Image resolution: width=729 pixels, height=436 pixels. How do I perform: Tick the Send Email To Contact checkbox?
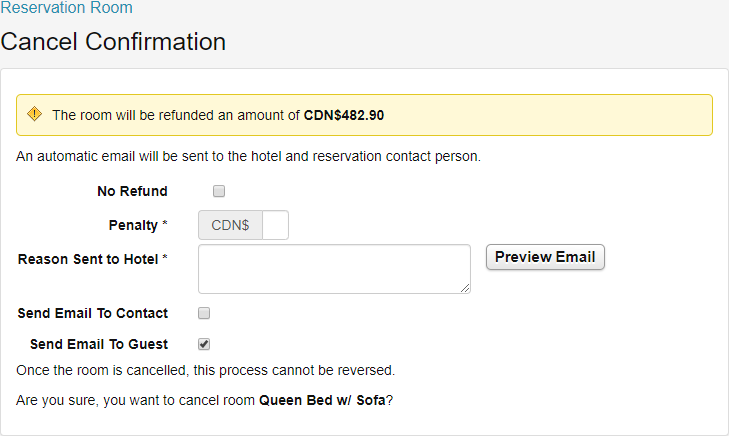(x=204, y=313)
